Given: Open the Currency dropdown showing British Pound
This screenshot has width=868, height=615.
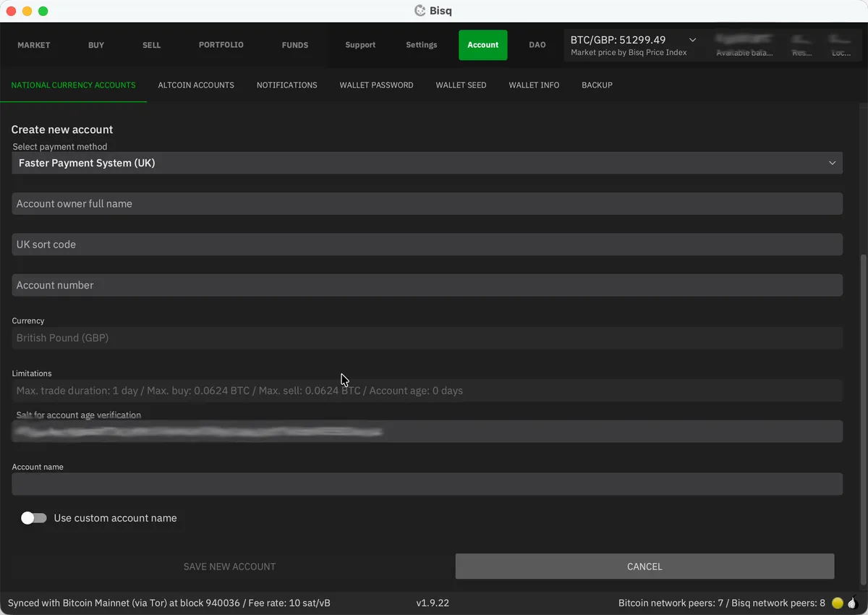Looking at the screenshot, I should coord(427,337).
